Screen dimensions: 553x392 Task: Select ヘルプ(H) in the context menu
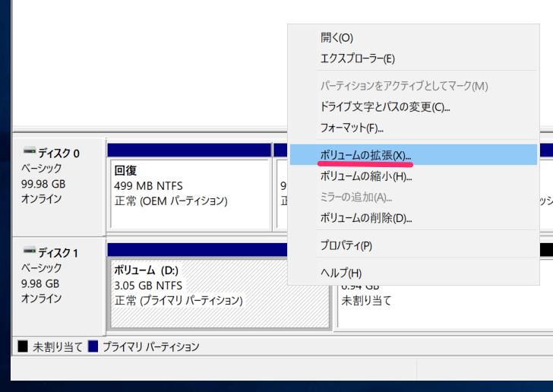coord(341,273)
